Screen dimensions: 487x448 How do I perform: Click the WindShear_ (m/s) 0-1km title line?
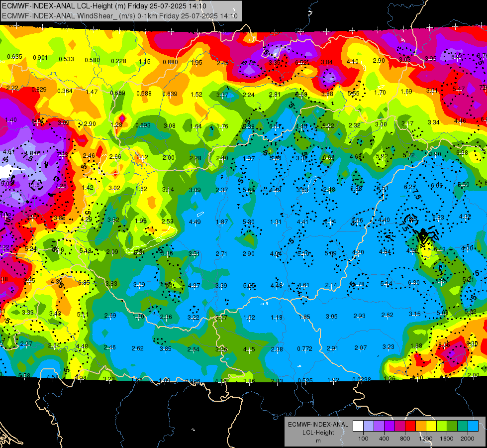(119, 16)
